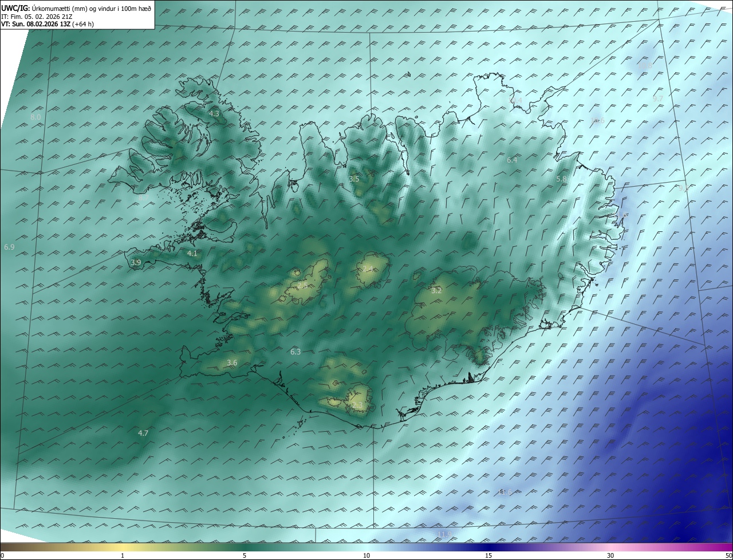733x560 pixels.
Task: Click the '10' tick on the color scale
Action: coord(366,555)
